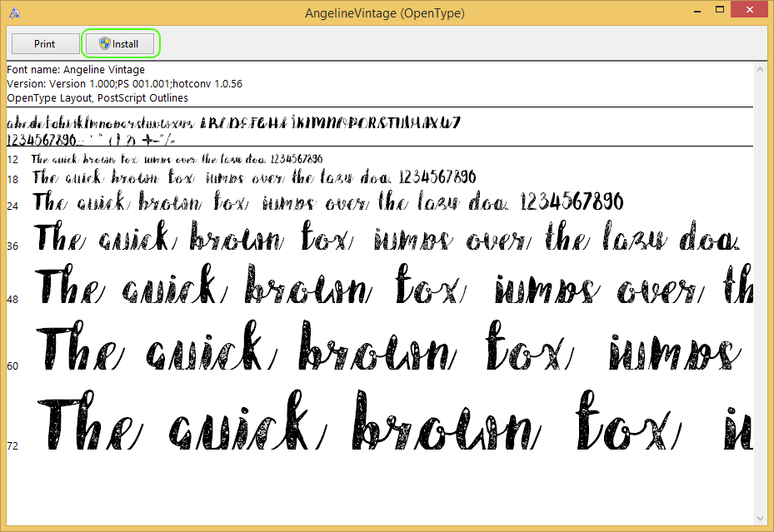Click the size 24 sample label
The height and width of the screenshot is (532, 774).
point(12,206)
